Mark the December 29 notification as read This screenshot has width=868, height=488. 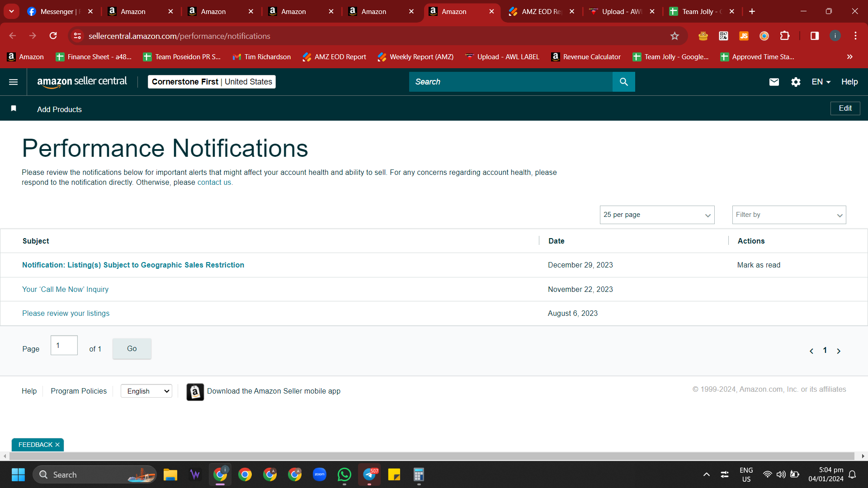click(x=759, y=265)
